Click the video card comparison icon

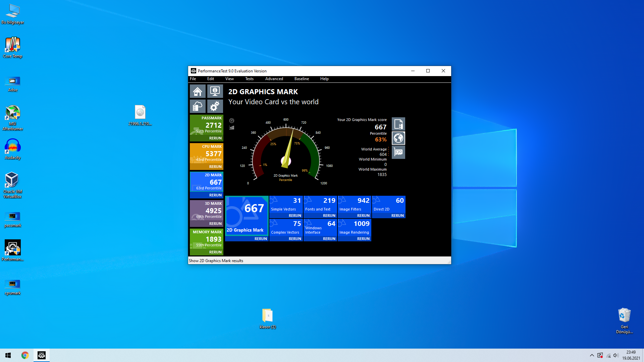398,152
